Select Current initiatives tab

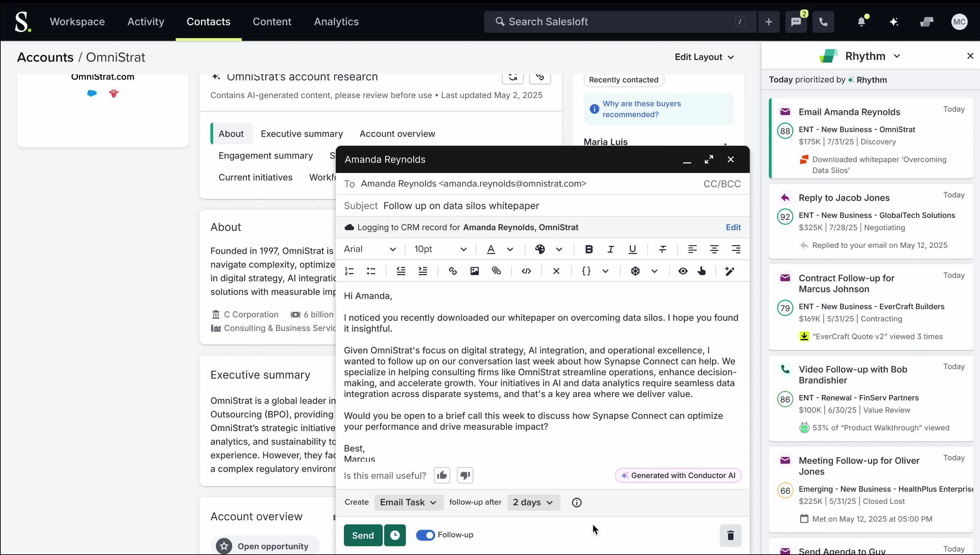coord(255,177)
